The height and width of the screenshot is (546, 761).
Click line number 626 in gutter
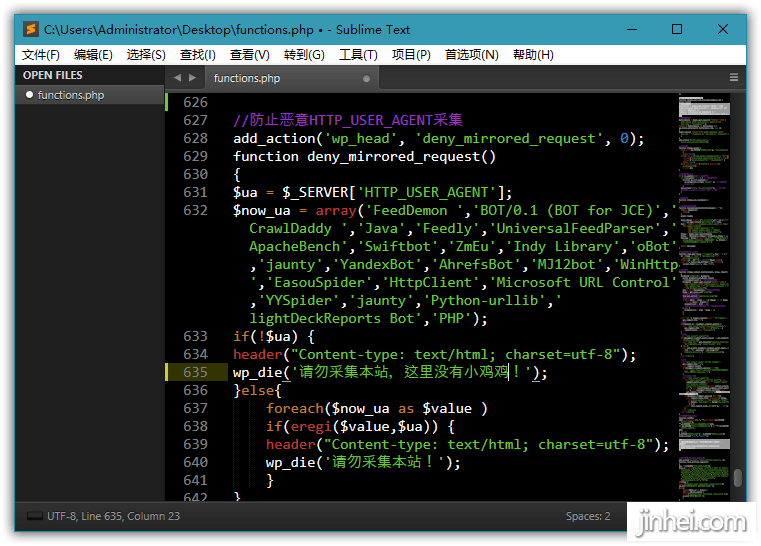pyautogui.click(x=195, y=102)
